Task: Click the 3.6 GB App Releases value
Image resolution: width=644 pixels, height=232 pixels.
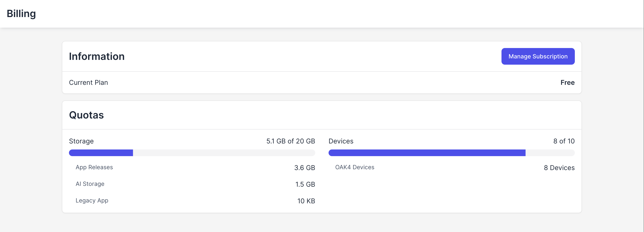Action: 305,168
